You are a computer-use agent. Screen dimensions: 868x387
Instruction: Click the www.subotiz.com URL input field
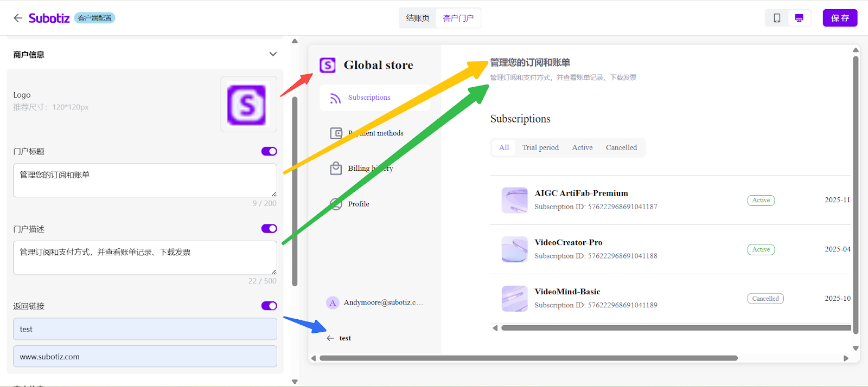click(x=145, y=357)
